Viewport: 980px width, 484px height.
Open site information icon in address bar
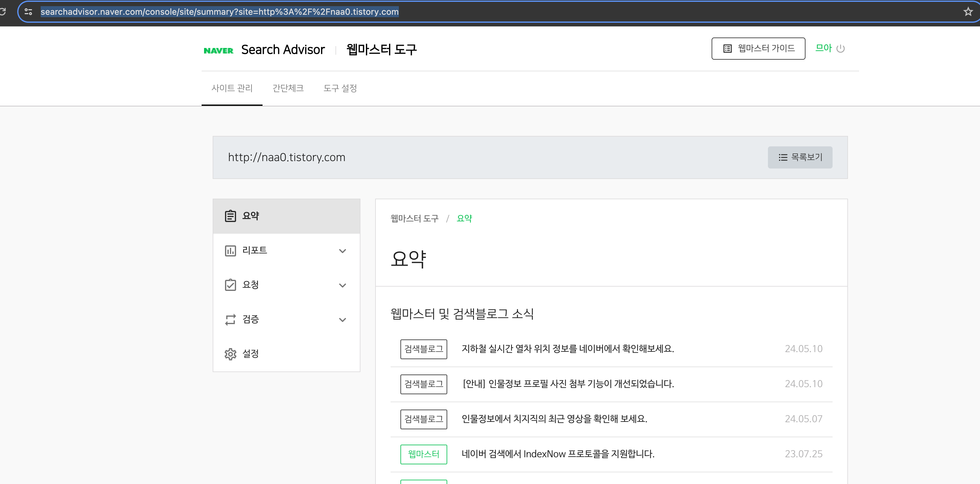click(28, 12)
